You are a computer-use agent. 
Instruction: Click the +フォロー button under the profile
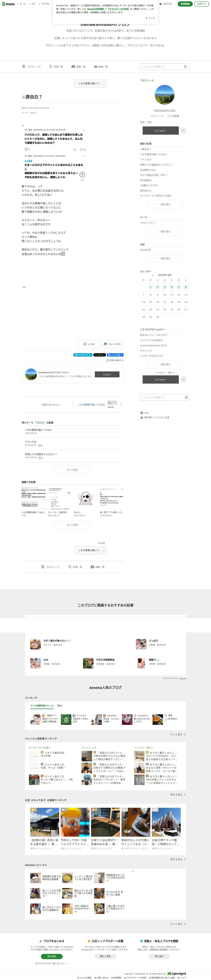pos(160,131)
